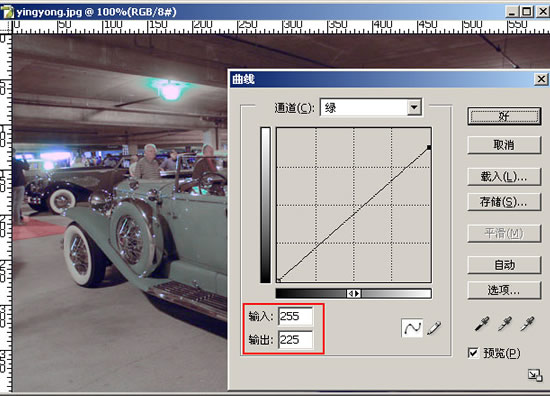Select the gray point eyedropper

coord(505,324)
